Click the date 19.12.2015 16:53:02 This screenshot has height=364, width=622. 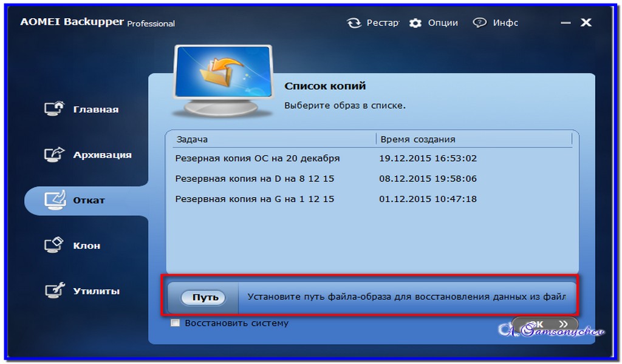click(428, 158)
